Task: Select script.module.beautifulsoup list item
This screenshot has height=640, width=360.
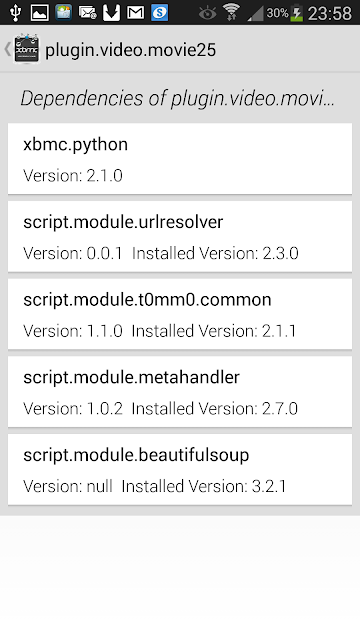Action: (180, 469)
